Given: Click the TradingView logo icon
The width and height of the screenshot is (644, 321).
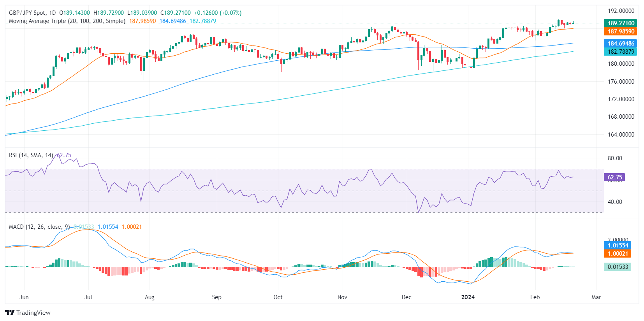Looking at the screenshot, I should point(10,312).
